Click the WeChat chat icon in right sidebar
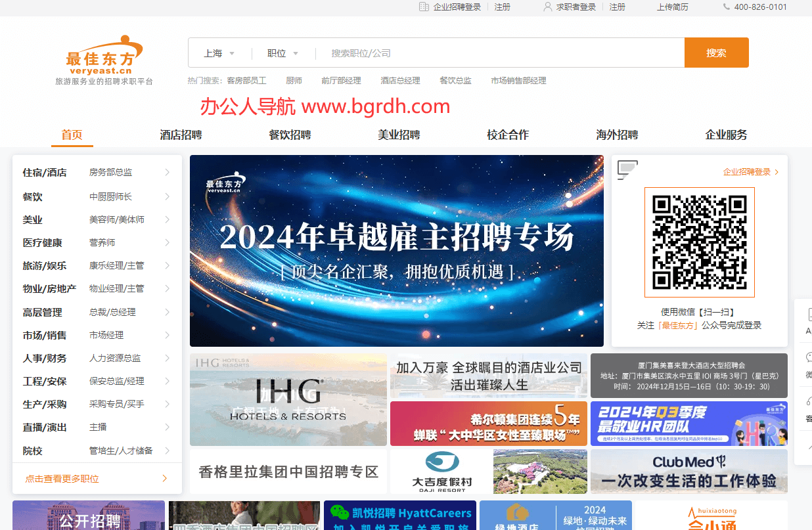Viewport: 812px width, 530px height. pos(809,358)
